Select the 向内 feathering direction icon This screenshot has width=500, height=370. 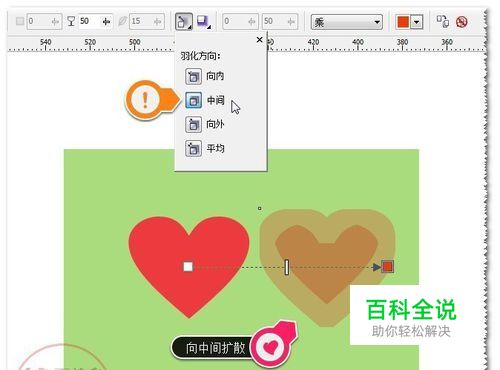coord(193,76)
